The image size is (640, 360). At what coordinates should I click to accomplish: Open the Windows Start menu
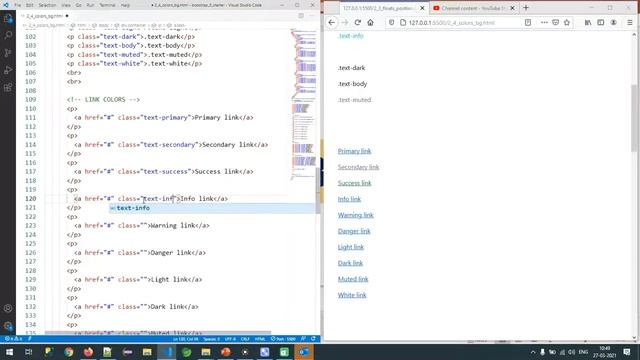(x=9, y=352)
